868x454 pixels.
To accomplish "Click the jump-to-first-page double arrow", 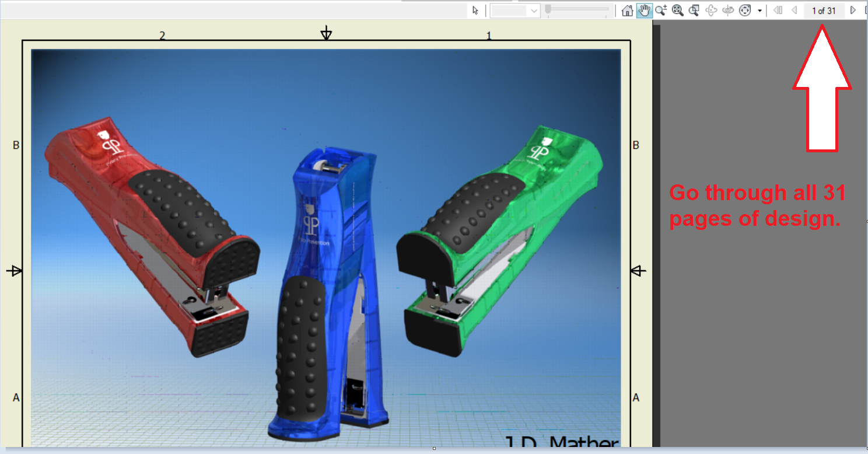I will click(778, 10).
